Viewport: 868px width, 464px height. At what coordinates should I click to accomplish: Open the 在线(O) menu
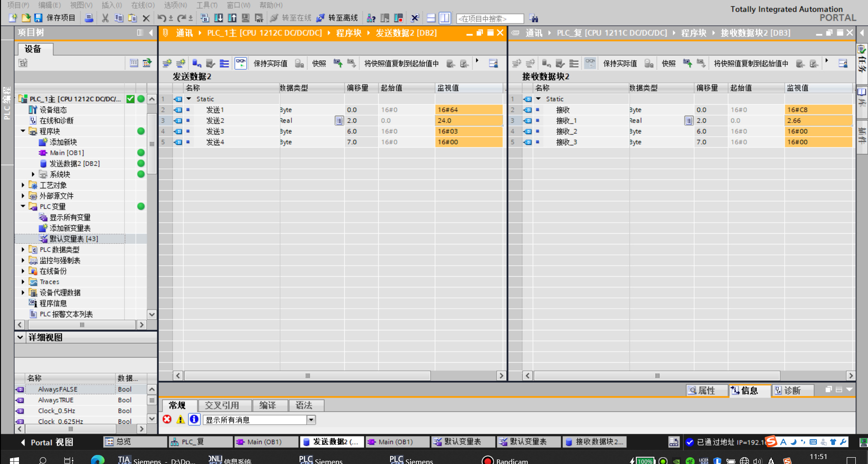coord(143,5)
